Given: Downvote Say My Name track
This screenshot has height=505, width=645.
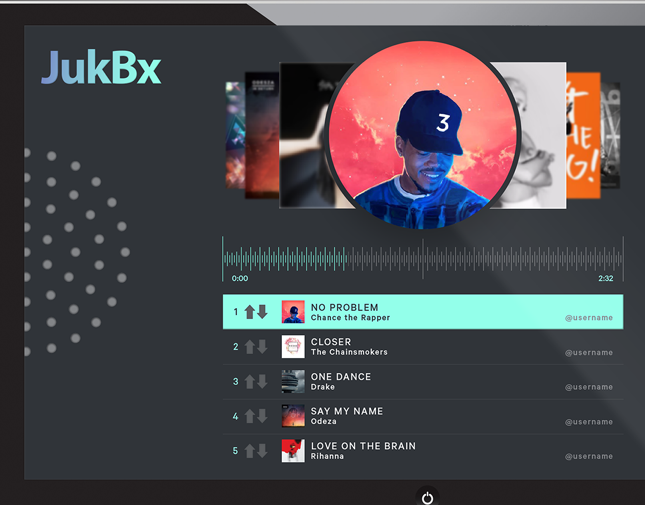Looking at the screenshot, I should point(262,416).
